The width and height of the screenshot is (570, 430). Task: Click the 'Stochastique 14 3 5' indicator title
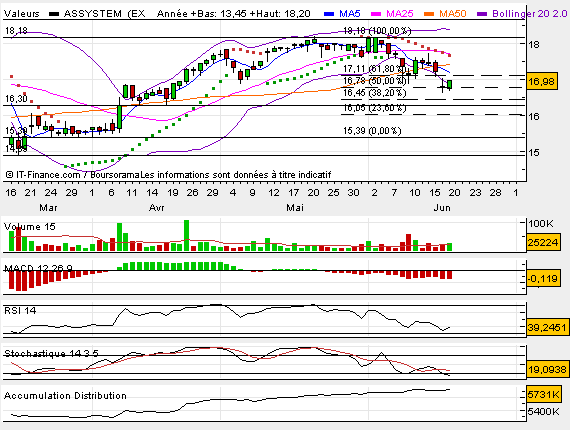(51, 353)
